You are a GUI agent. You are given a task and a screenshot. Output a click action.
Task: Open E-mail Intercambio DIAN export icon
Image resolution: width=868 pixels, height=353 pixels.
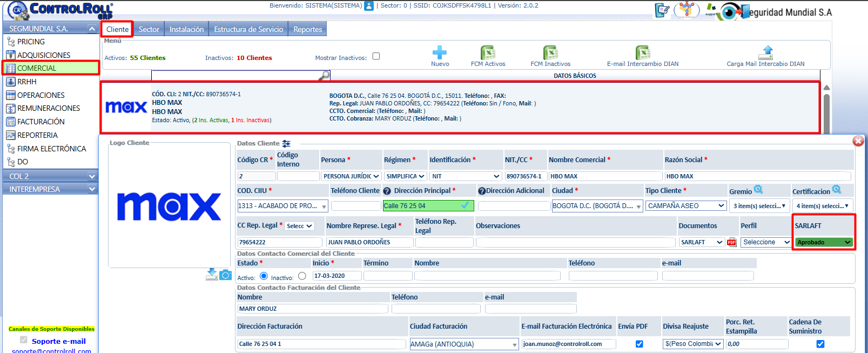coord(643,52)
